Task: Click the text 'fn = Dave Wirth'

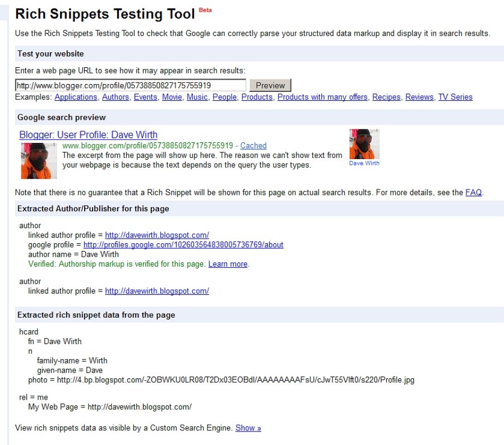Action: point(54,341)
